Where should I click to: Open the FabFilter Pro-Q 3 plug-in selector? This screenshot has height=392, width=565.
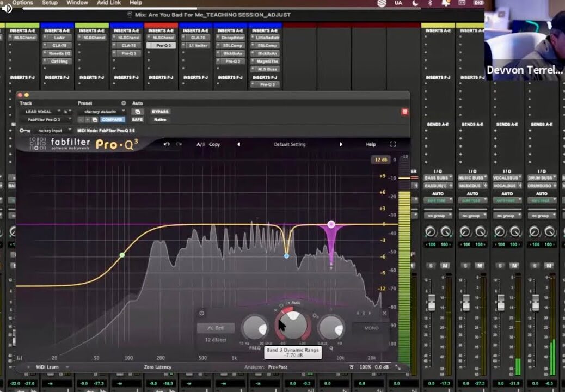click(46, 120)
